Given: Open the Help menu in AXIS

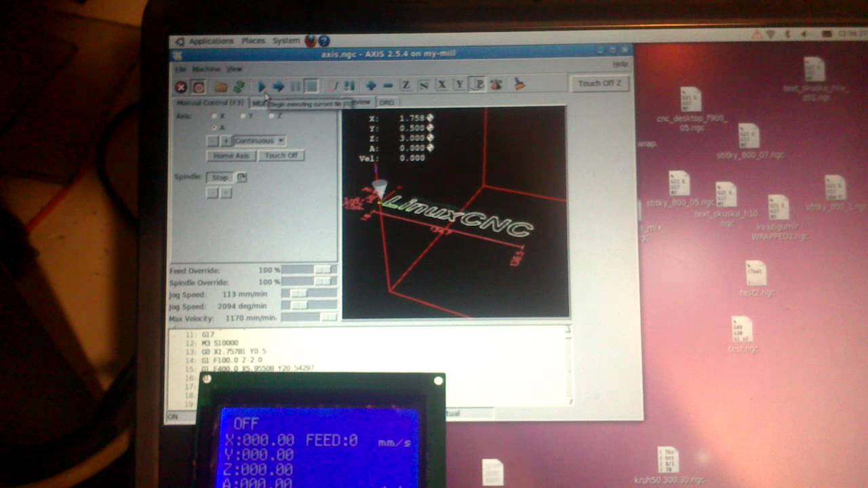Looking at the screenshot, I should [x=620, y=64].
